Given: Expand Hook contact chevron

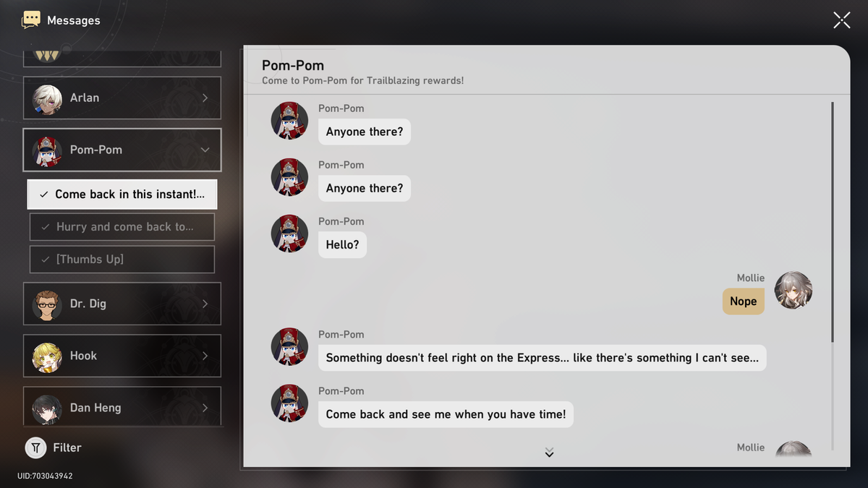Looking at the screenshot, I should 205,356.
